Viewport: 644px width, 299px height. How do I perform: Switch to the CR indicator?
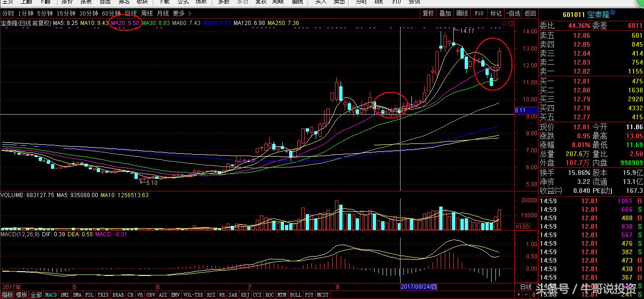(131, 295)
